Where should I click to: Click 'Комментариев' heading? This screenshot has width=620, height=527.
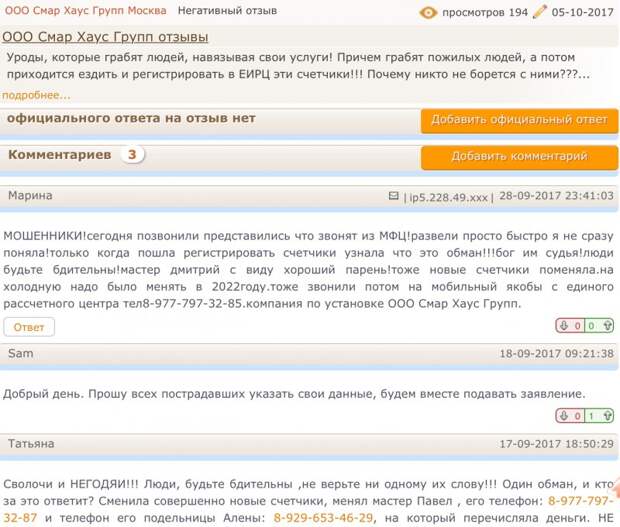(x=60, y=155)
